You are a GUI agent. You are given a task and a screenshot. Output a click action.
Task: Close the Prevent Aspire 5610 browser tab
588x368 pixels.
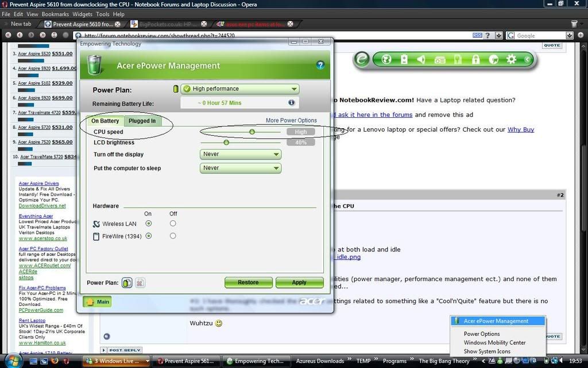click(117, 24)
